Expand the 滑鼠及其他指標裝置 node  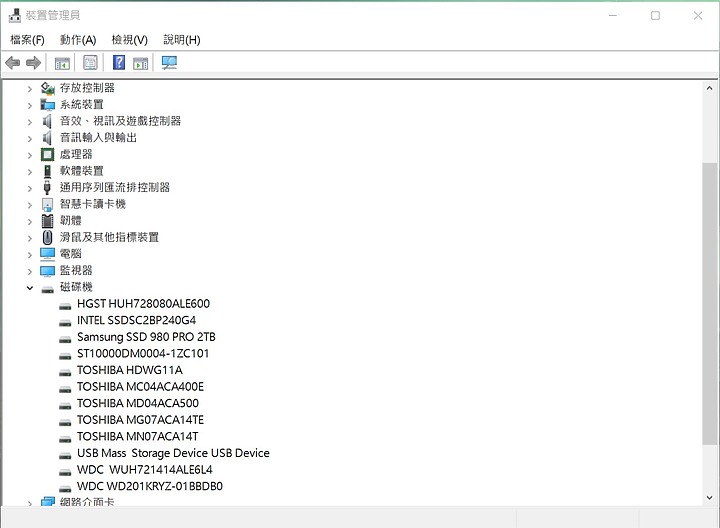(30, 238)
